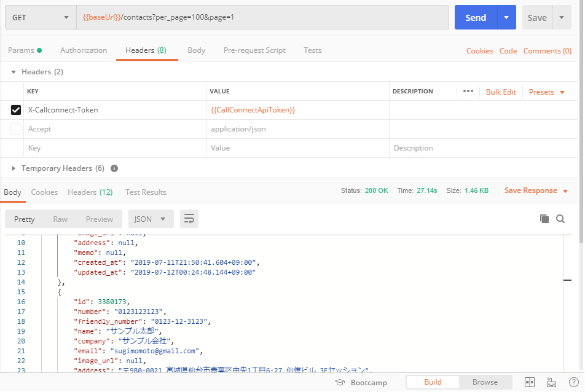Click the 27.14s response time value
The image size is (585, 392).
coord(427,190)
